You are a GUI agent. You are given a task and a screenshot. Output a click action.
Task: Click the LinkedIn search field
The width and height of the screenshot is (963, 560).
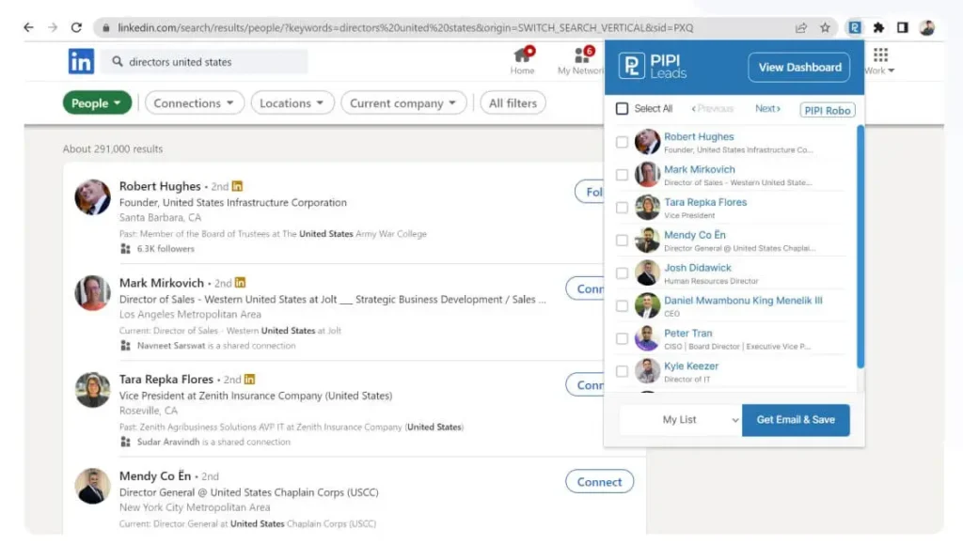204,61
